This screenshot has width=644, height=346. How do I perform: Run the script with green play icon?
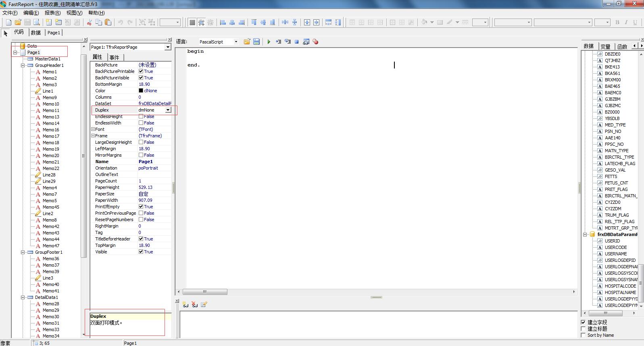(269, 42)
